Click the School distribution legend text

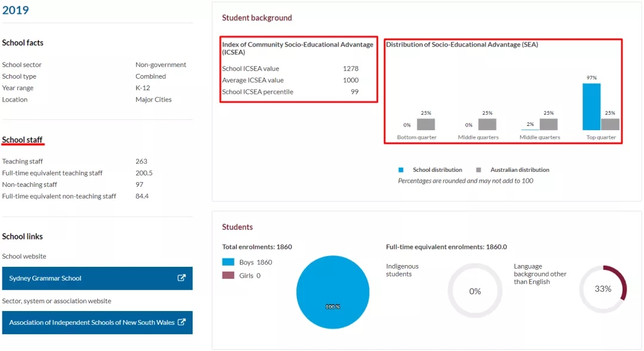click(438, 170)
